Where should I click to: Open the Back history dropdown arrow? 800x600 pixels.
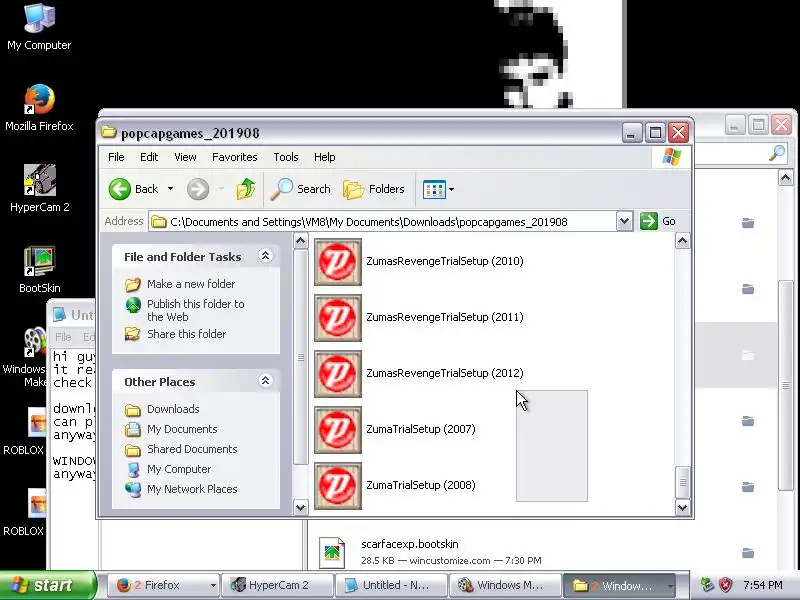click(170, 189)
